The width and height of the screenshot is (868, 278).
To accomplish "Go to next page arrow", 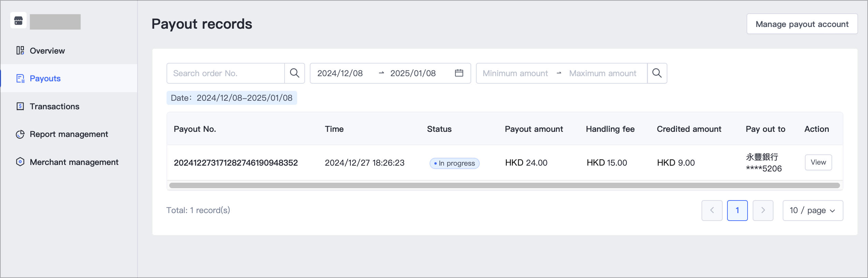I will pos(763,210).
